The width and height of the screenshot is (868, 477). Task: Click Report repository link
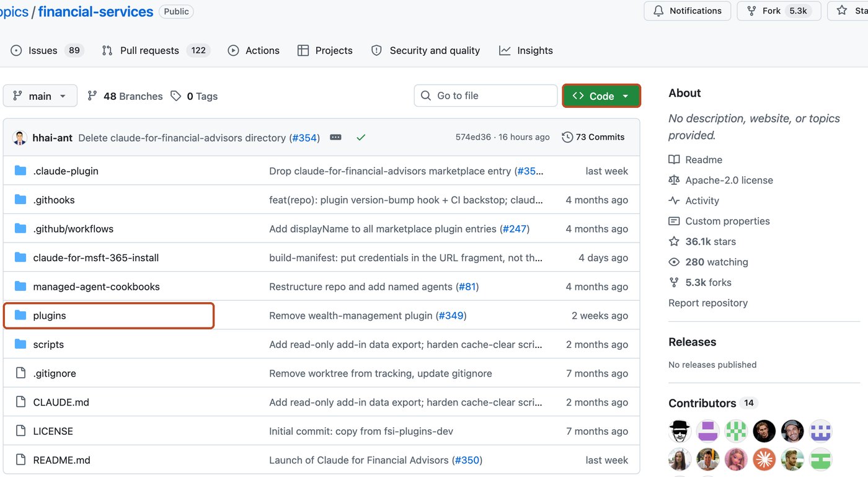pos(708,303)
